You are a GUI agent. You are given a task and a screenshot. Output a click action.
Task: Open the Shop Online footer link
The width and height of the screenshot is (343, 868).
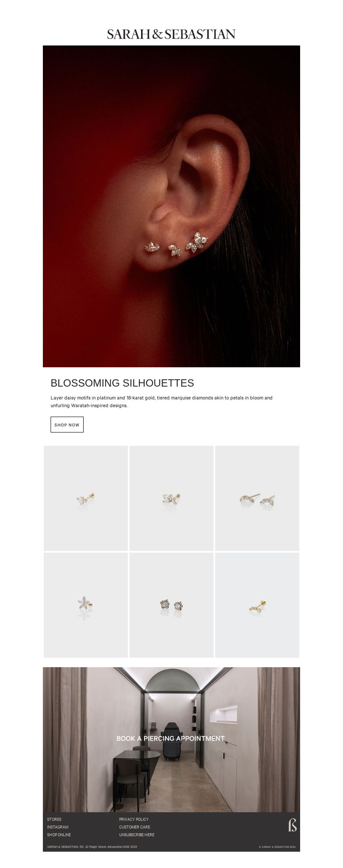(59, 835)
